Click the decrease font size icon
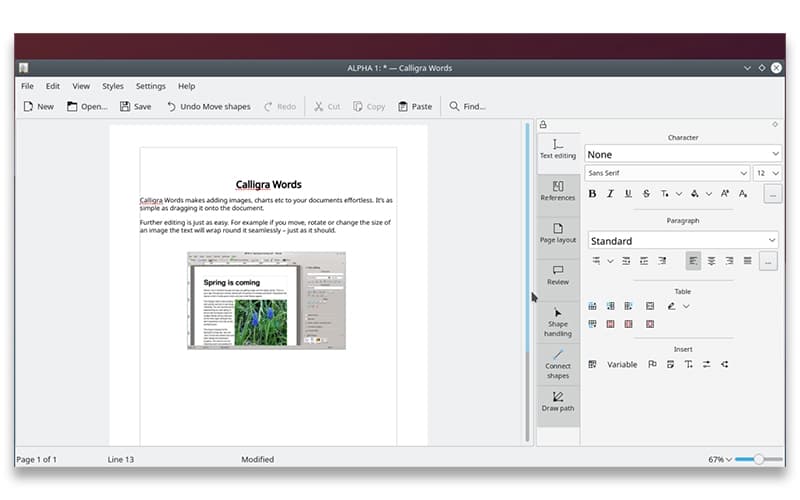This screenshot has width=800, height=500. click(x=743, y=194)
